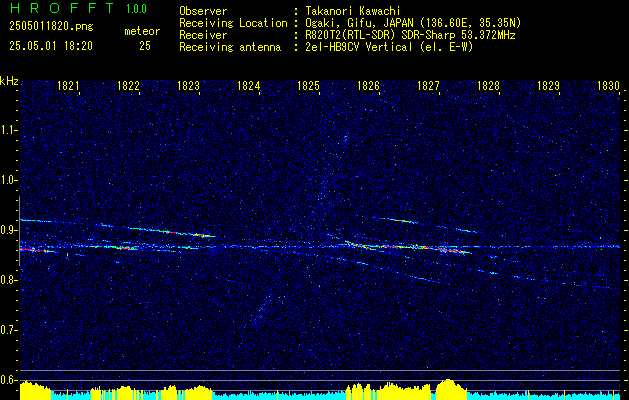Image resolution: width=629 pixels, height=400 pixels.
Task: Click the 2505011820.png filename label
Action: click(51, 27)
